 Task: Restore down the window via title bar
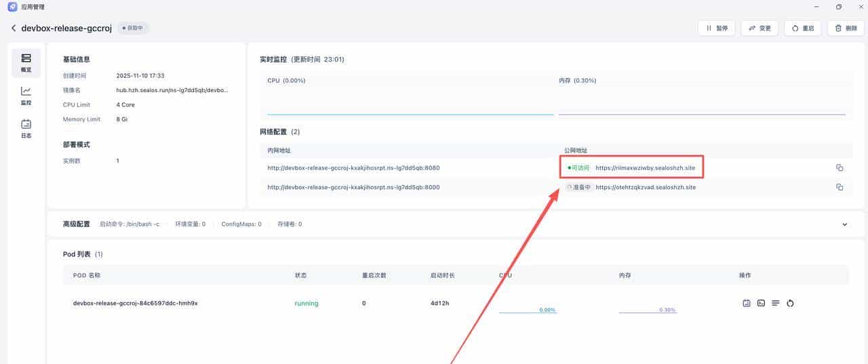pyautogui.click(x=838, y=7)
